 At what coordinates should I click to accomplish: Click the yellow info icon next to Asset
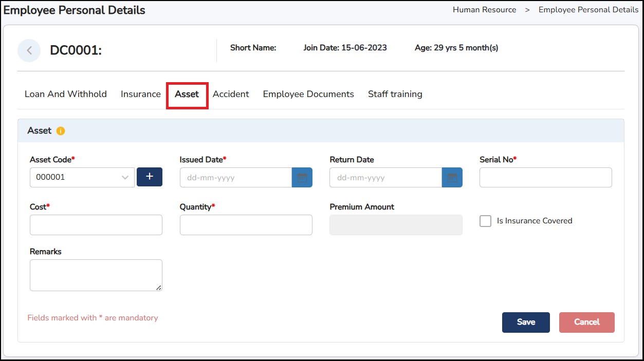coord(61,131)
